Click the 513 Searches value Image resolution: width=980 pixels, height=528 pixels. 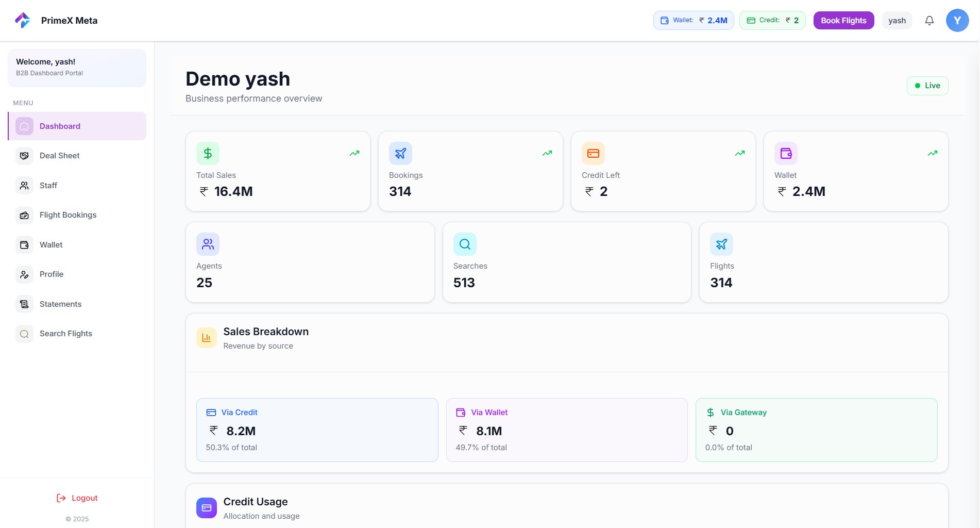click(464, 283)
